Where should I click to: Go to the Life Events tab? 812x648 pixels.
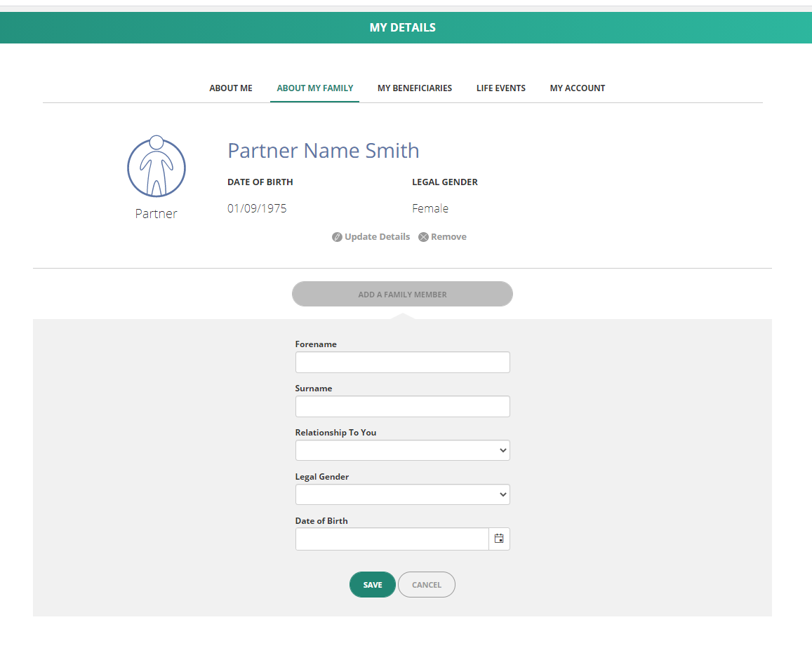(501, 88)
